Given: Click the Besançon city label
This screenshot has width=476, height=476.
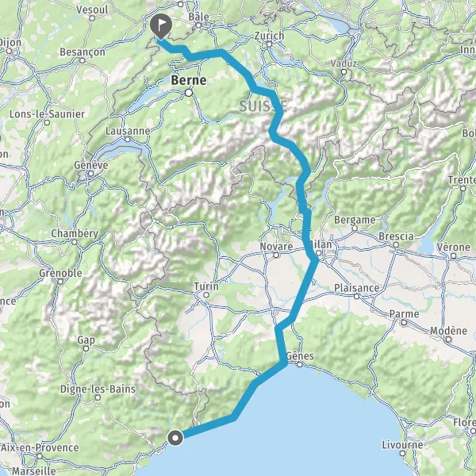Looking at the screenshot, I should click(x=83, y=52).
